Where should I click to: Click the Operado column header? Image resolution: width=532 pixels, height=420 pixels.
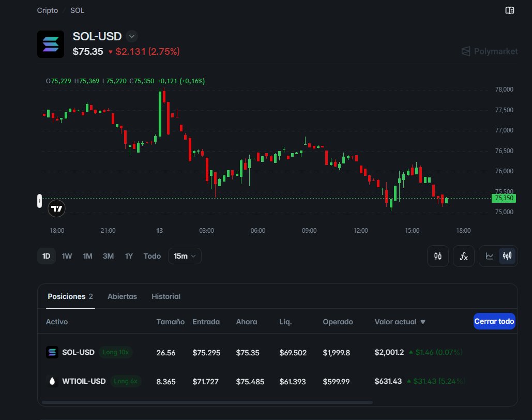pos(338,322)
